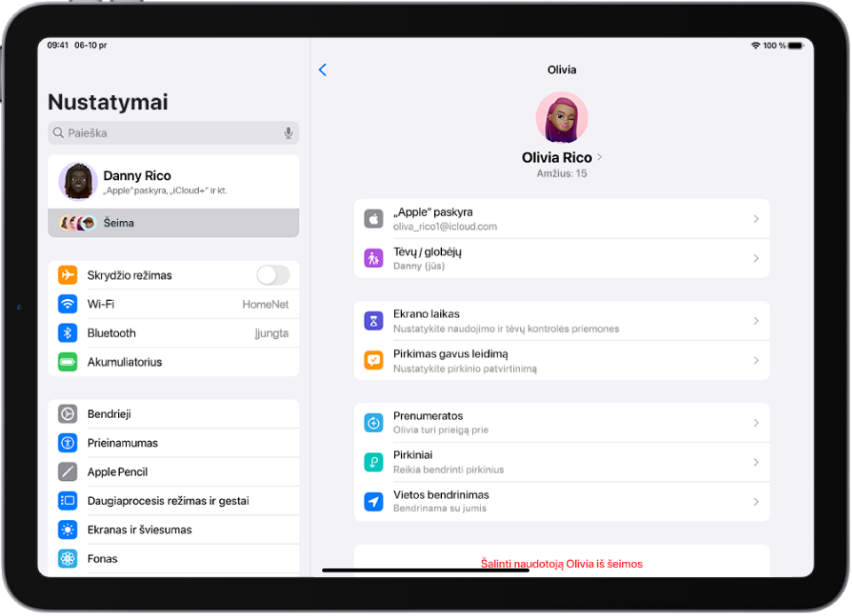Tap the oliva_rico1@icloud.com email text

(445, 226)
